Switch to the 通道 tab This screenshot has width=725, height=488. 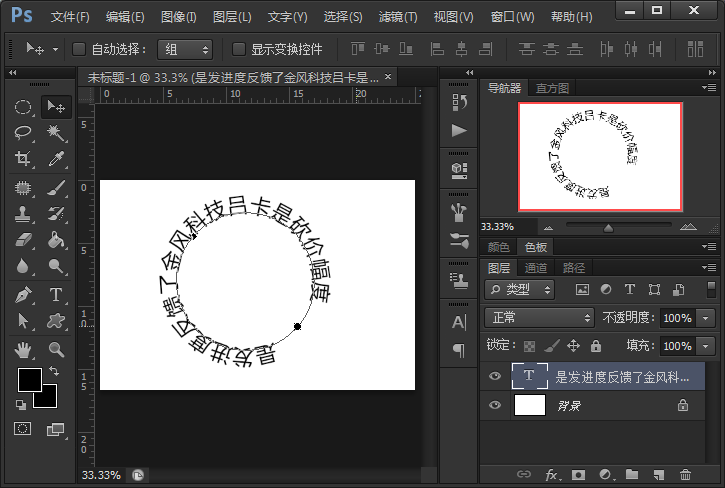[536, 267]
